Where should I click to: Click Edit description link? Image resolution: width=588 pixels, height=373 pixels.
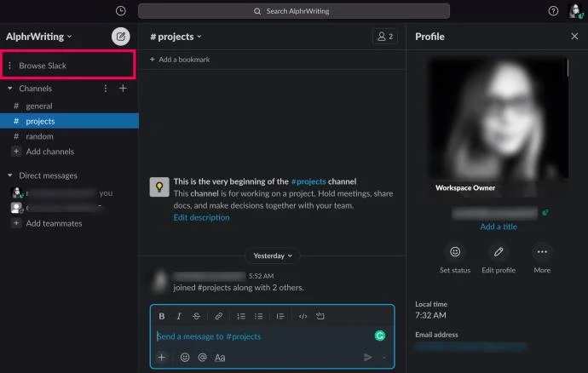tap(201, 217)
